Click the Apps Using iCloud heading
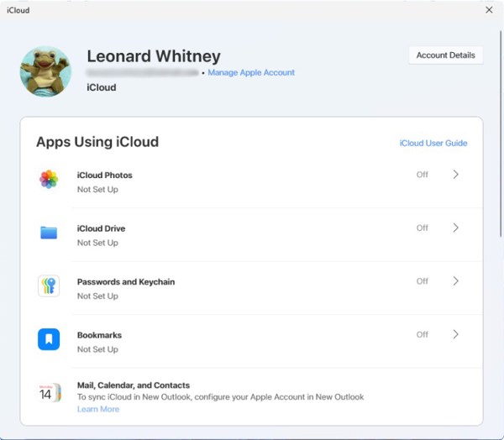 97,142
